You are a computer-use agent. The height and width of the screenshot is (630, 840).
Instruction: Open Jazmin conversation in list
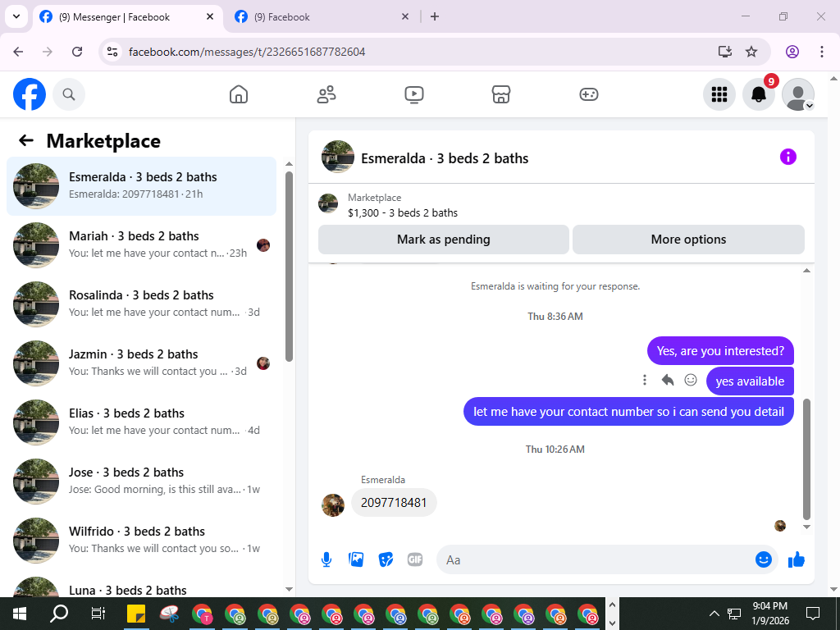click(x=141, y=363)
